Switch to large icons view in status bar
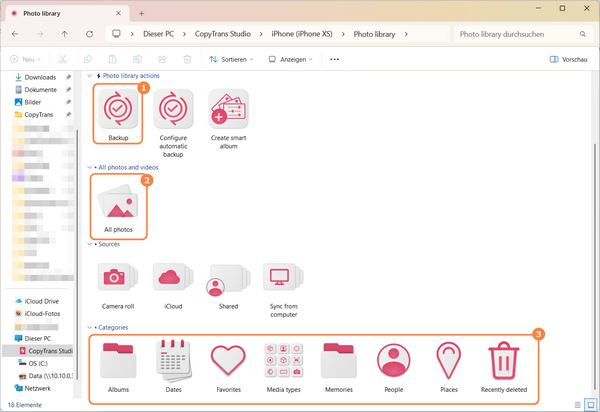The image size is (600, 412). click(x=589, y=404)
